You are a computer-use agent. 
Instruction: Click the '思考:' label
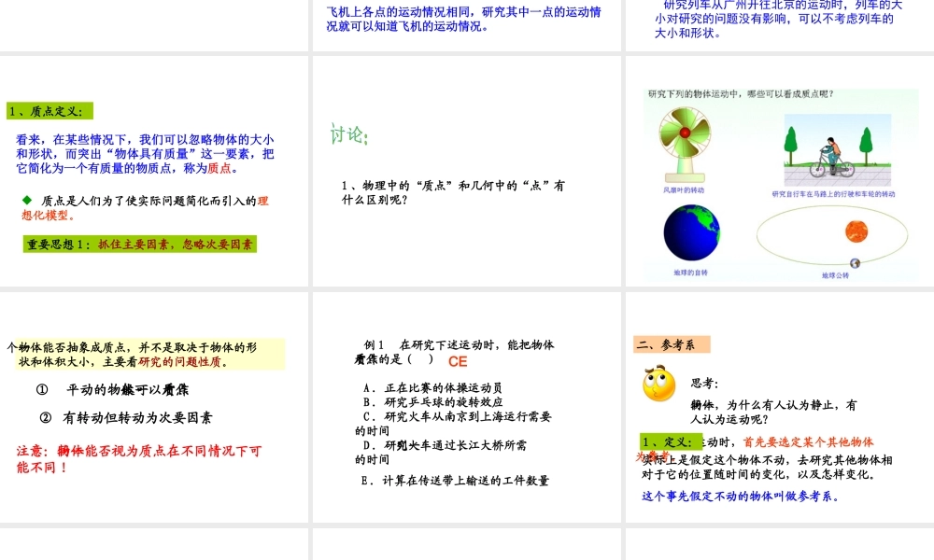click(x=704, y=384)
